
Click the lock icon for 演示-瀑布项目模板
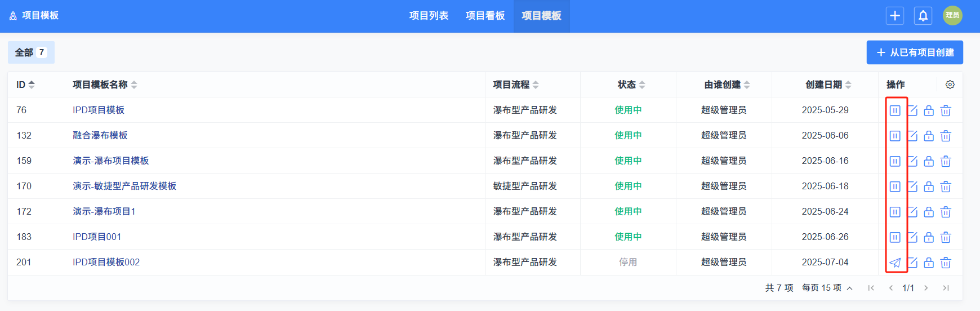click(929, 161)
